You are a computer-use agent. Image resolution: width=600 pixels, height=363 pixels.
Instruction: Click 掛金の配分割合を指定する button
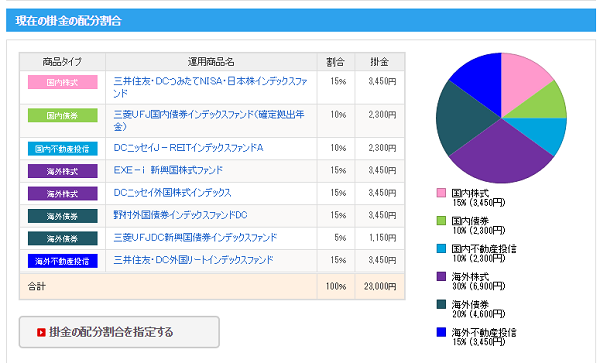[119, 332]
